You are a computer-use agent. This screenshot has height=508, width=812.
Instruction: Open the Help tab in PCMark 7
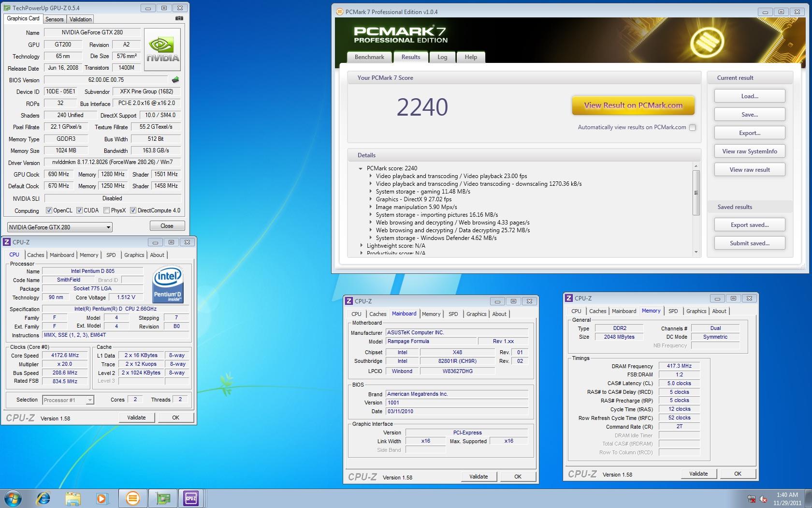[471, 57]
